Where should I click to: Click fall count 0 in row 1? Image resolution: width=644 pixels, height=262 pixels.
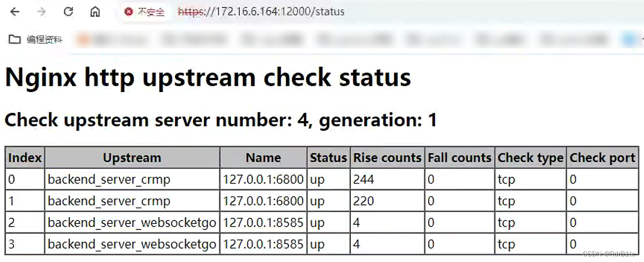(x=431, y=201)
